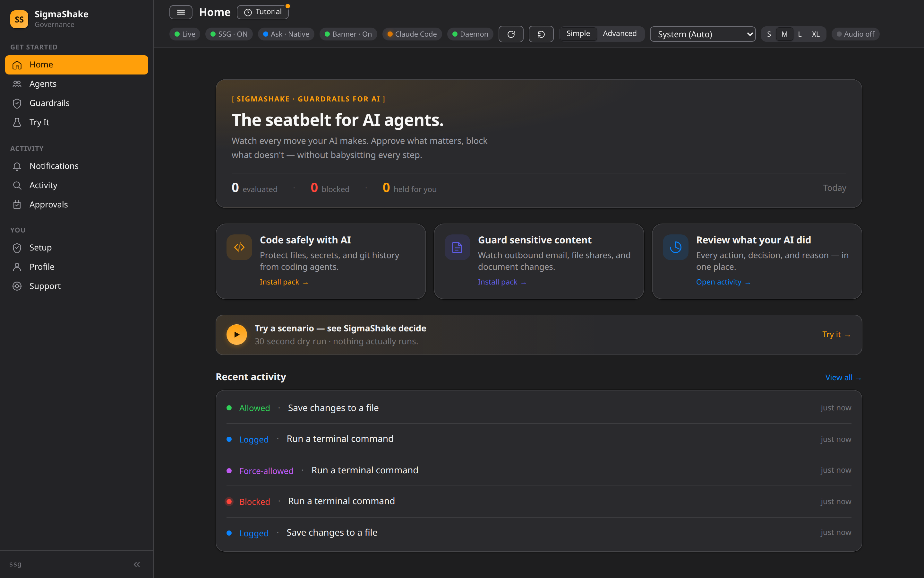Toggle Audio off pill
This screenshot has height=578, width=924.
[855, 34]
